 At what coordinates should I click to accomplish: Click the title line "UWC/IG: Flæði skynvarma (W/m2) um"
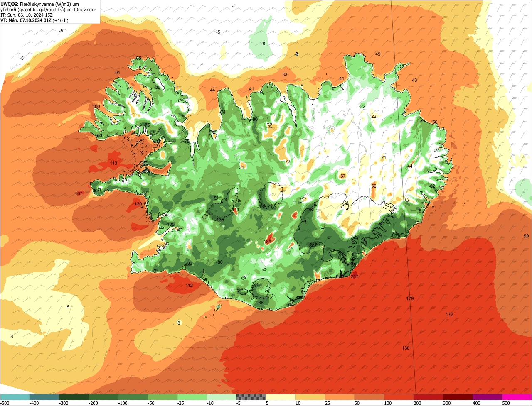click(40, 4)
